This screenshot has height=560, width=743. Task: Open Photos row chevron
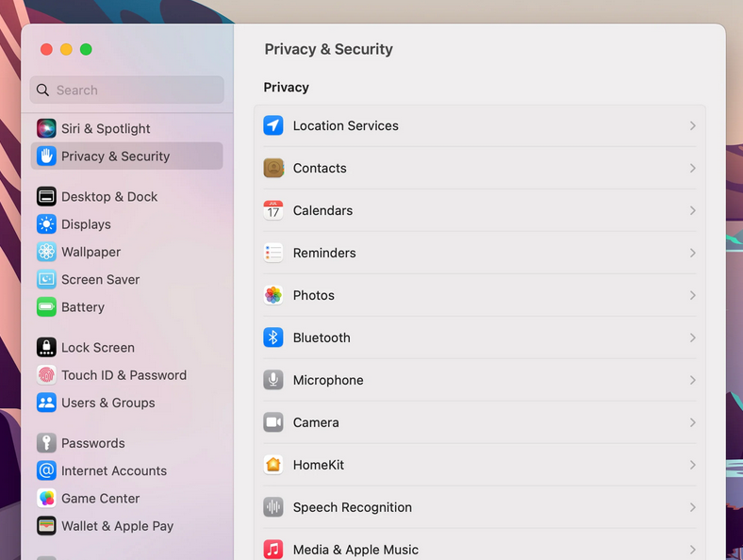tap(693, 295)
